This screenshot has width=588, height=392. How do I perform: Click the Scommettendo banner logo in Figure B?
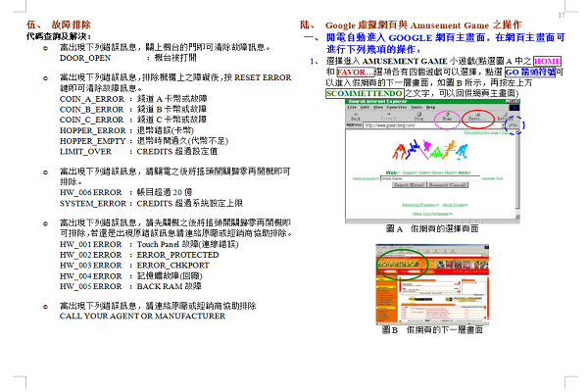click(x=398, y=265)
